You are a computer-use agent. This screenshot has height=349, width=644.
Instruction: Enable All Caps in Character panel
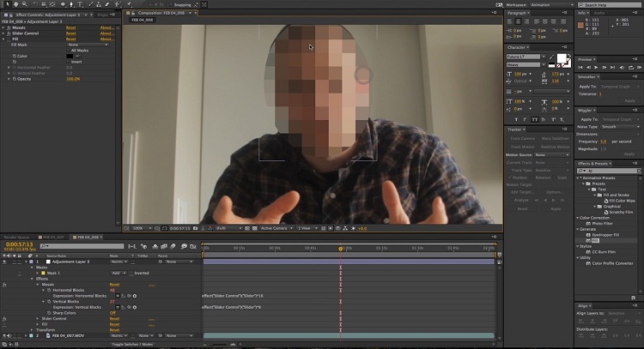535,120
